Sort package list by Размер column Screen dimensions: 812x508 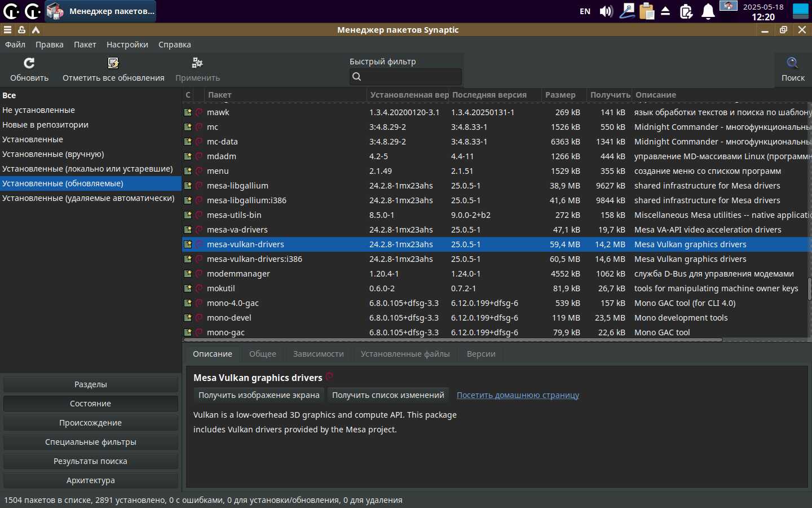pos(560,95)
